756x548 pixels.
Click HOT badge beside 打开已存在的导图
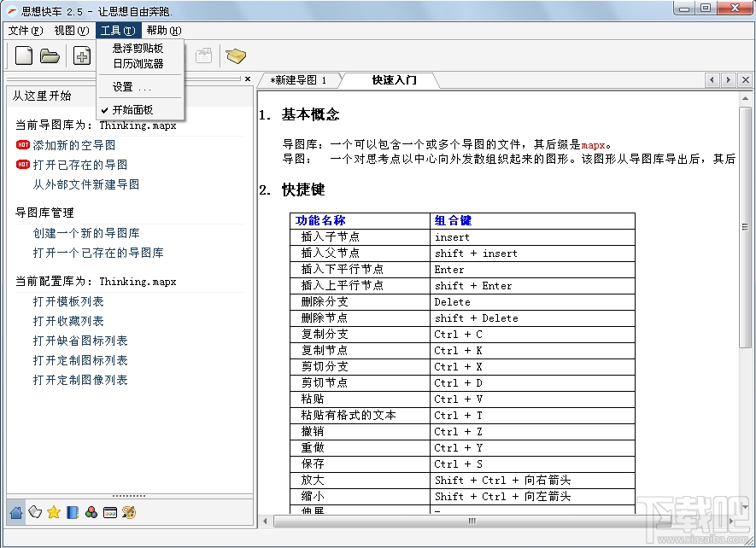tap(23, 165)
